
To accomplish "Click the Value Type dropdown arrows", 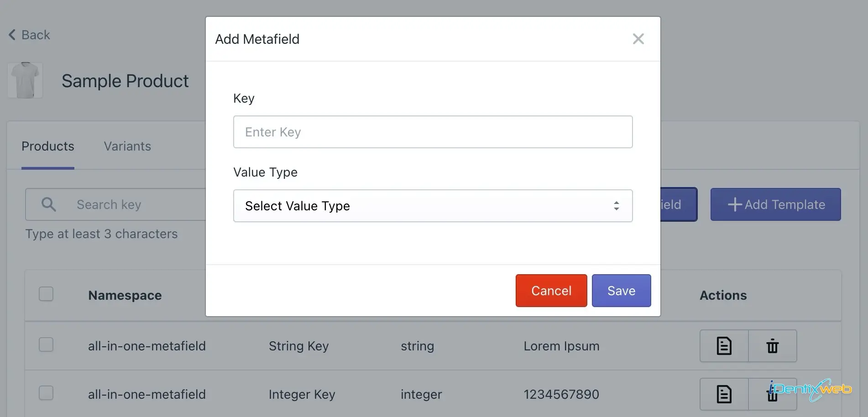I will click(x=616, y=206).
